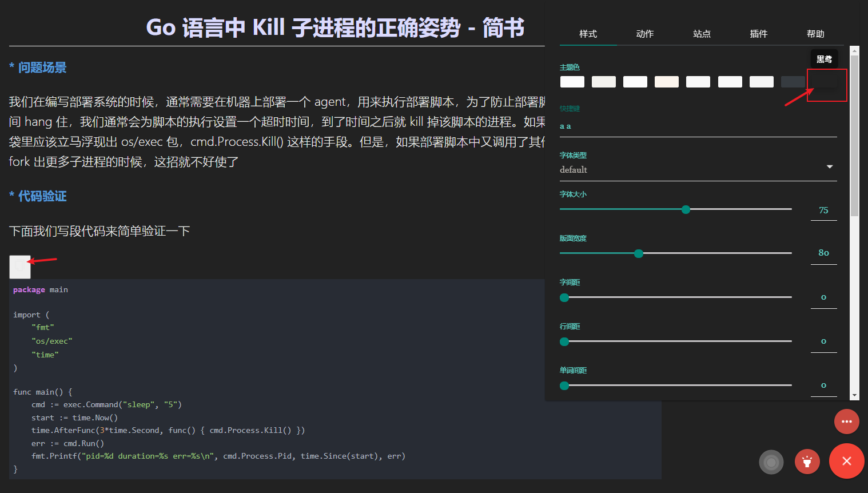
Task: Select the cream beige theme color swatch
Action: (666, 81)
